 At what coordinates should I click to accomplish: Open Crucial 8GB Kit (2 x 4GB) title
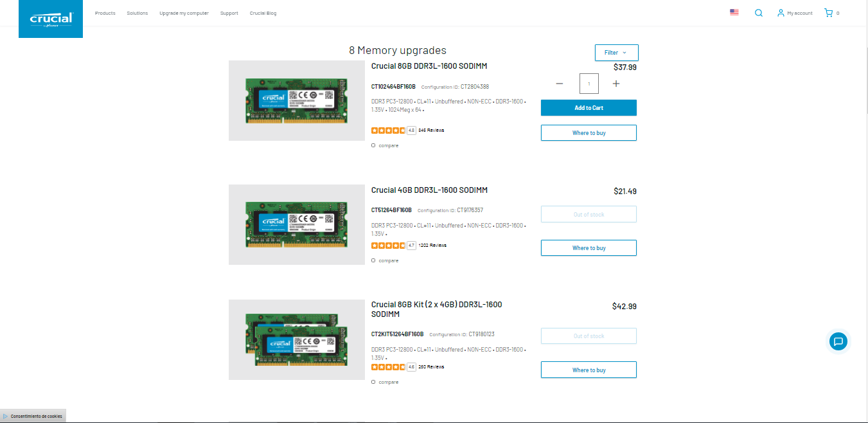pos(437,309)
